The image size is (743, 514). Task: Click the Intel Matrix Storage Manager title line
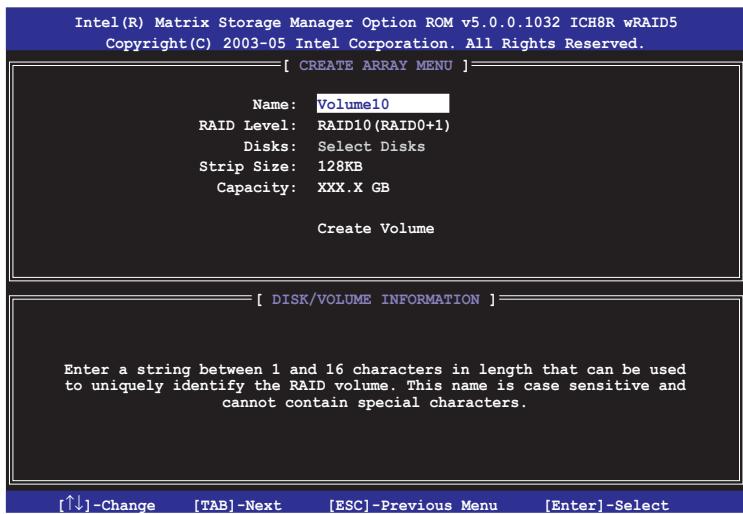(x=376, y=22)
